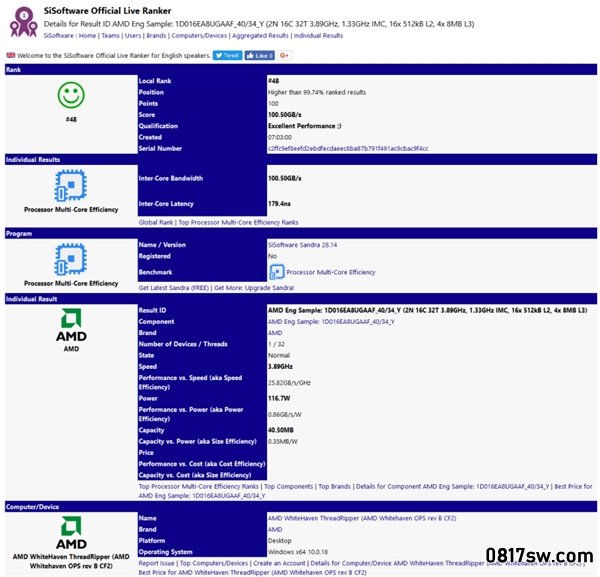Click Best Price for AMD WhiteHaven ThreadRipper link

[253, 572]
